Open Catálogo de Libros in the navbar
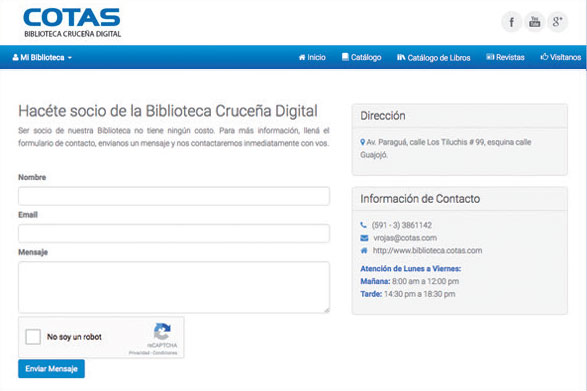This screenshot has height=391, width=587. (434, 58)
